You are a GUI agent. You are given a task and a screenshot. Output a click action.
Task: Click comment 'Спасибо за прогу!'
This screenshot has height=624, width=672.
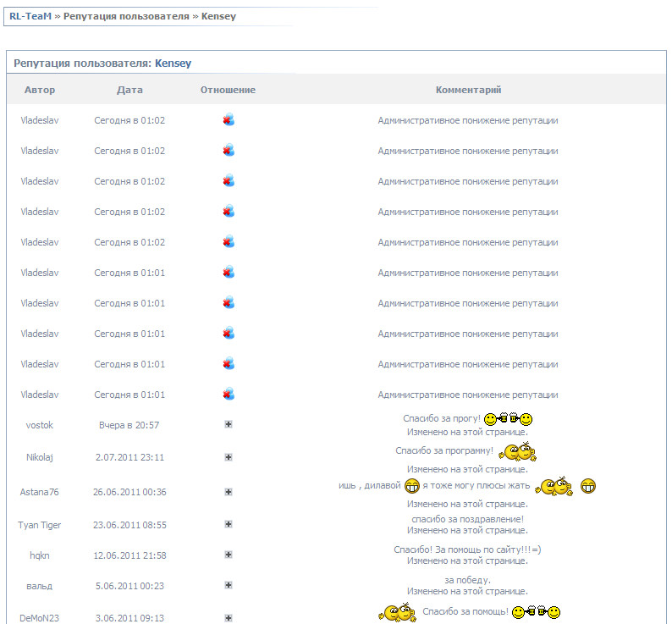[x=442, y=418]
